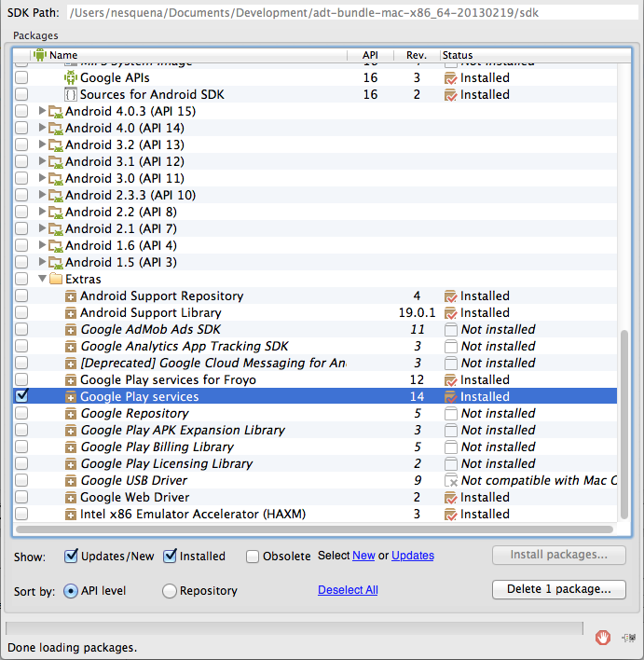Screen dimensions: 644x660
Task: Click revision value 19.0.1
Action: click(417, 312)
